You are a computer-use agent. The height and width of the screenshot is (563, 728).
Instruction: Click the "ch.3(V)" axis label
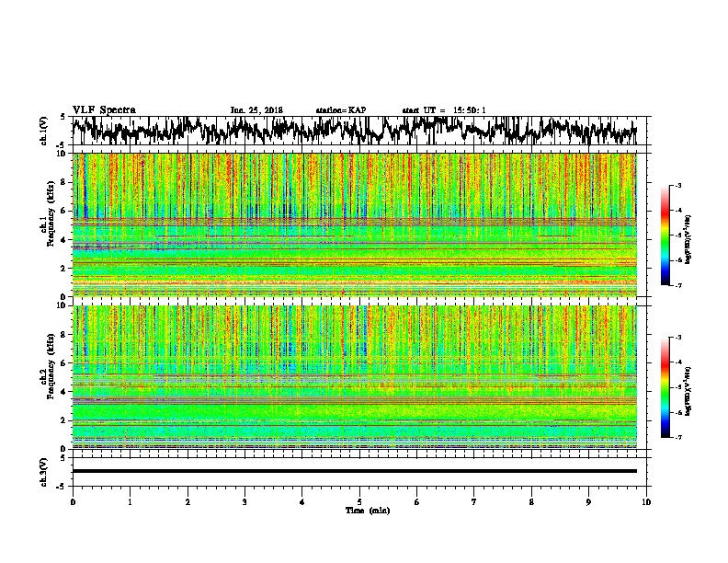[44, 472]
